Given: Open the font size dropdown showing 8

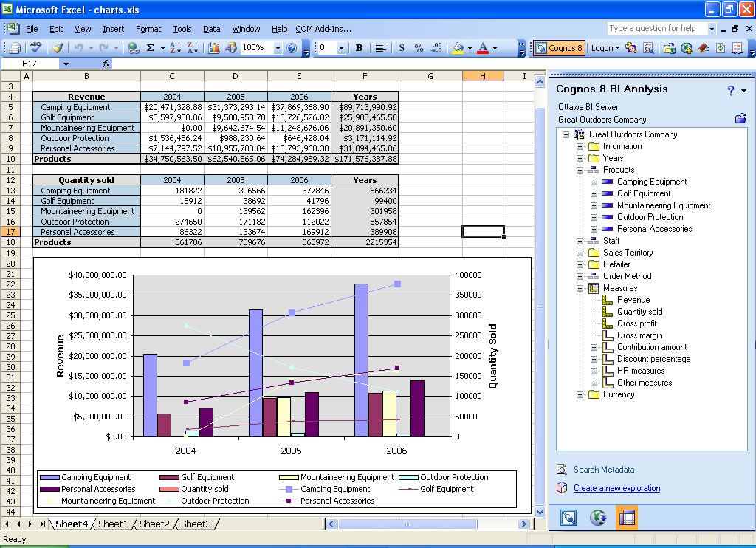Looking at the screenshot, I should click(341, 48).
